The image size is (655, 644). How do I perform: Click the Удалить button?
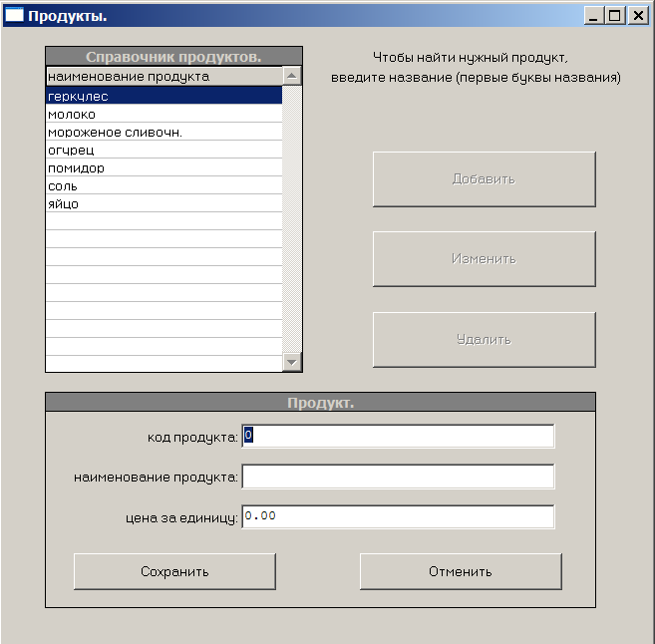[485, 340]
